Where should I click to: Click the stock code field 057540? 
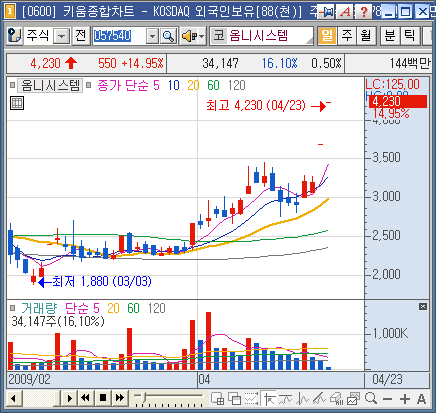click(118, 36)
